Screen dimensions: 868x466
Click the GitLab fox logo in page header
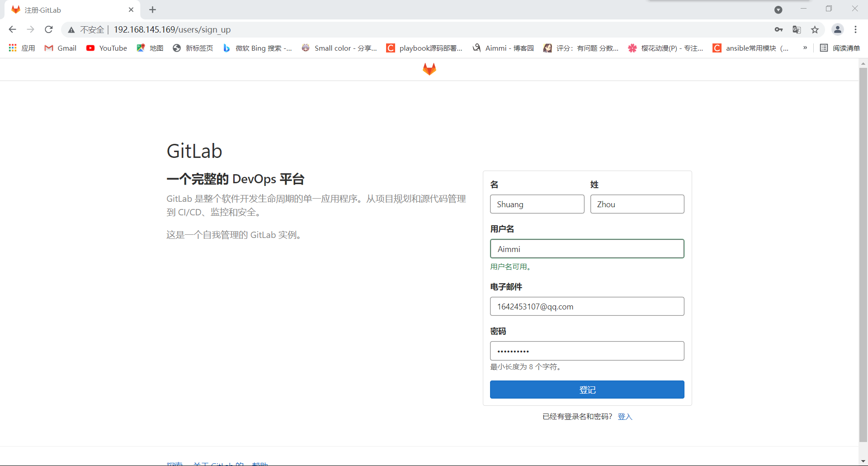tap(429, 69)
